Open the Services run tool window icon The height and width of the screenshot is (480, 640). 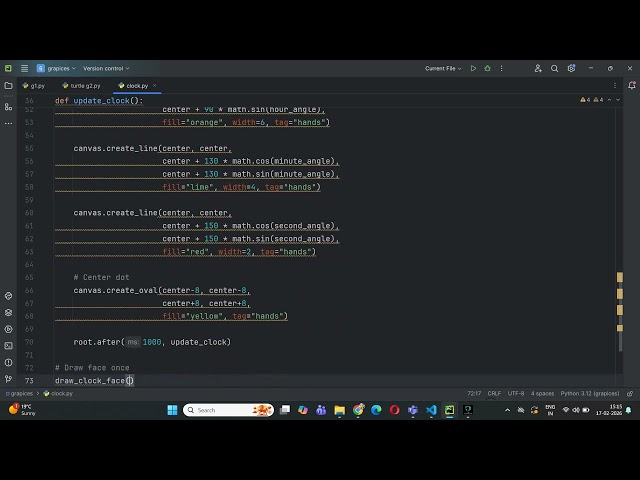pos(8,329)
